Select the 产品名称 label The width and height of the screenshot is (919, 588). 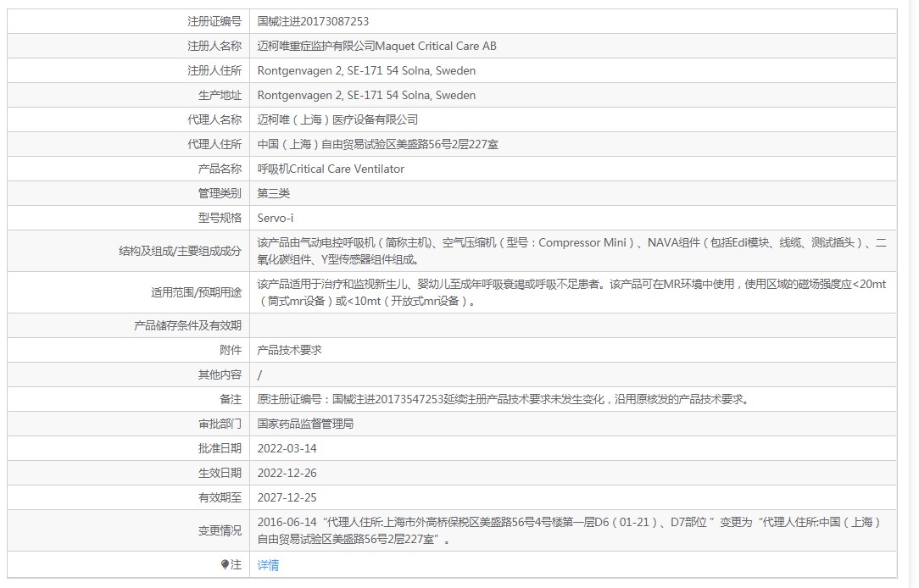220,169
